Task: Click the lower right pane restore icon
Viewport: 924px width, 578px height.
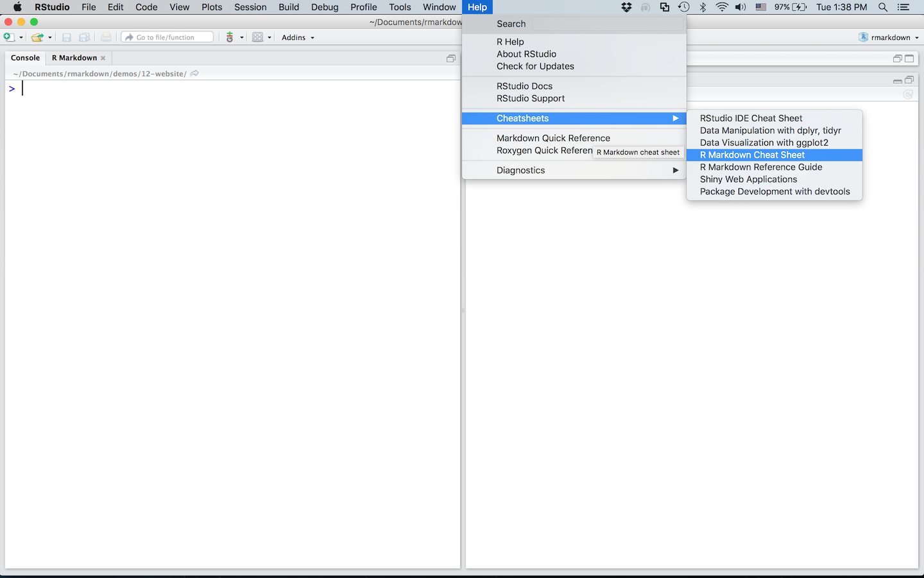Action: coord(909,80)
